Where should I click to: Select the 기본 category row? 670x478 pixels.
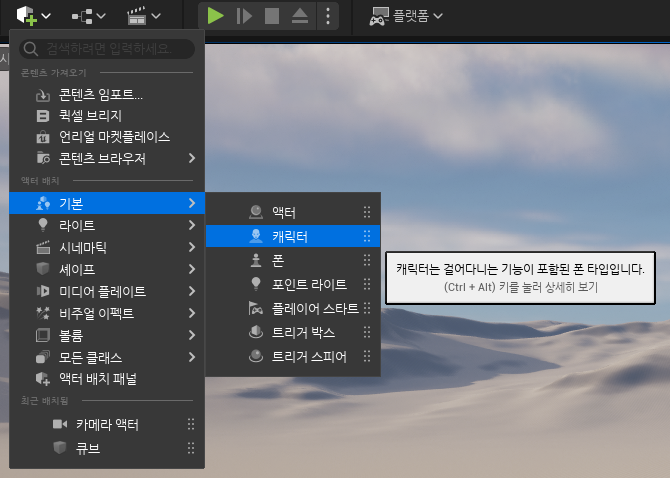tap(107, 203)
